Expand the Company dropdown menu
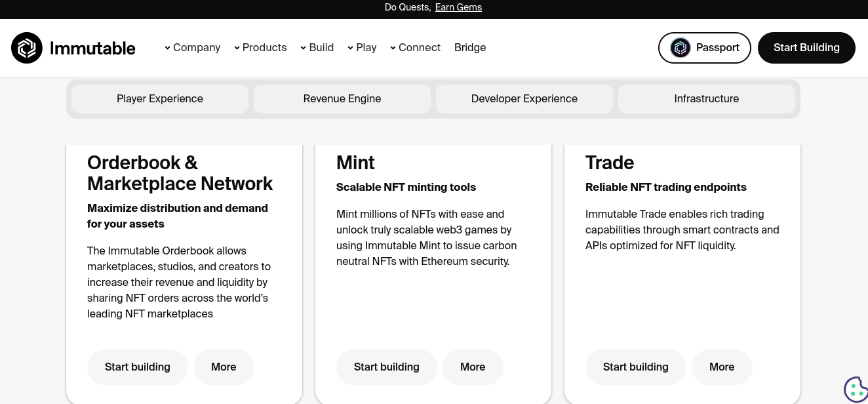This screenshot has height=404, width=868. (x=192, y=48)
